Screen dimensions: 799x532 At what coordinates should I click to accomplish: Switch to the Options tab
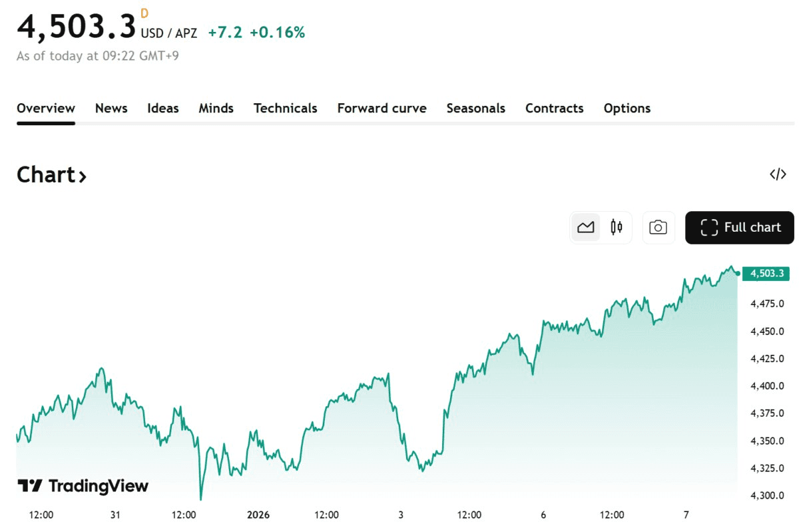pos(627,108)
